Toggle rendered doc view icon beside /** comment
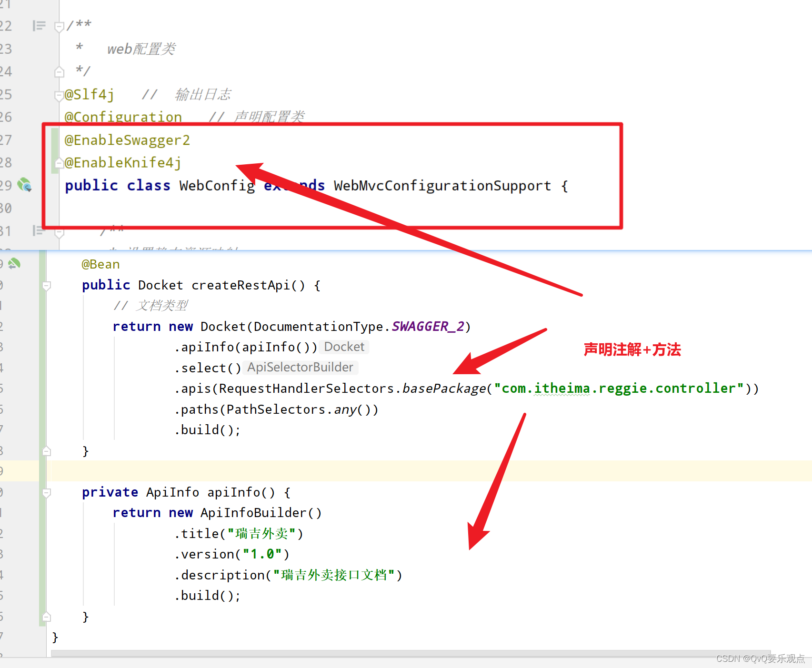The width and height of the screenshot is (812, 668). pos(39,26)
